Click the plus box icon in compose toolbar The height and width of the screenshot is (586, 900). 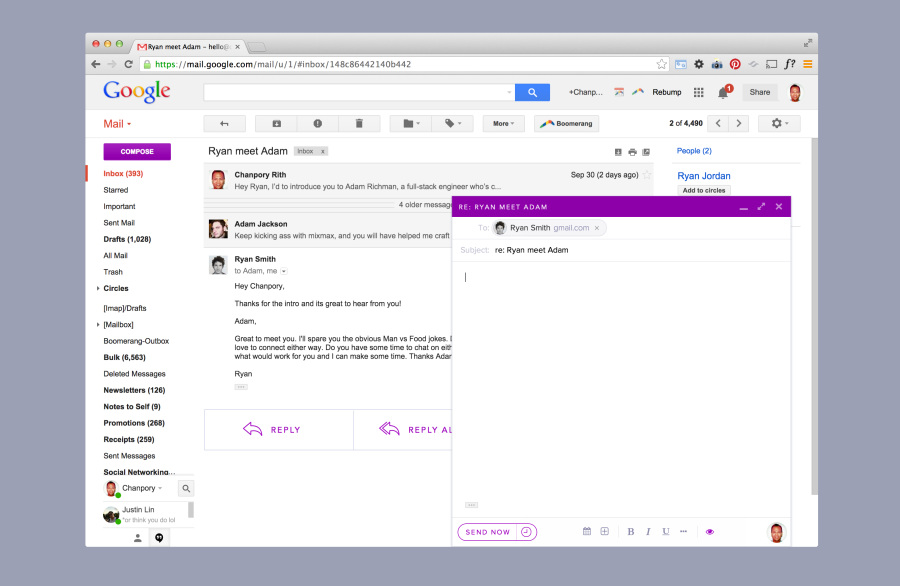point(604,531)
